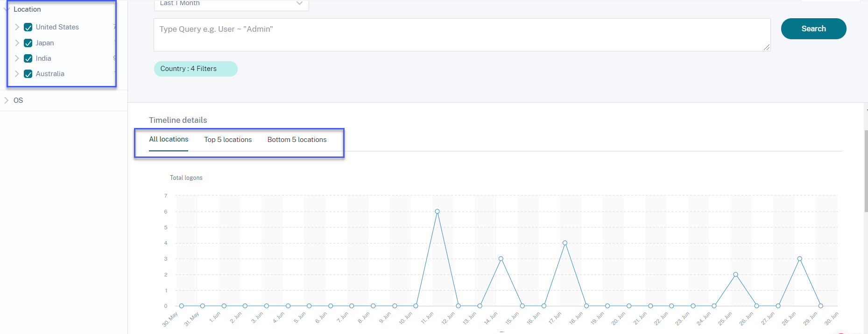Click the Type Query text box
This screenshot has width=868, height=334.
[461, 35]
